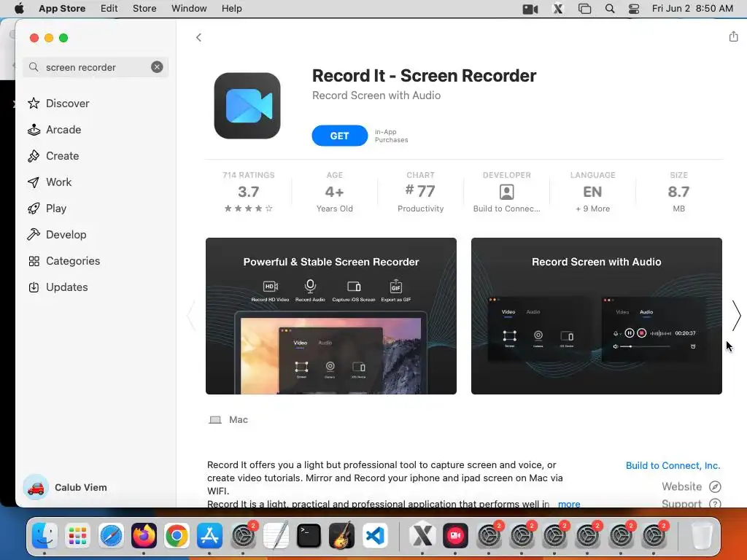Open Launchpad from the Dock

tap(77, 536)
